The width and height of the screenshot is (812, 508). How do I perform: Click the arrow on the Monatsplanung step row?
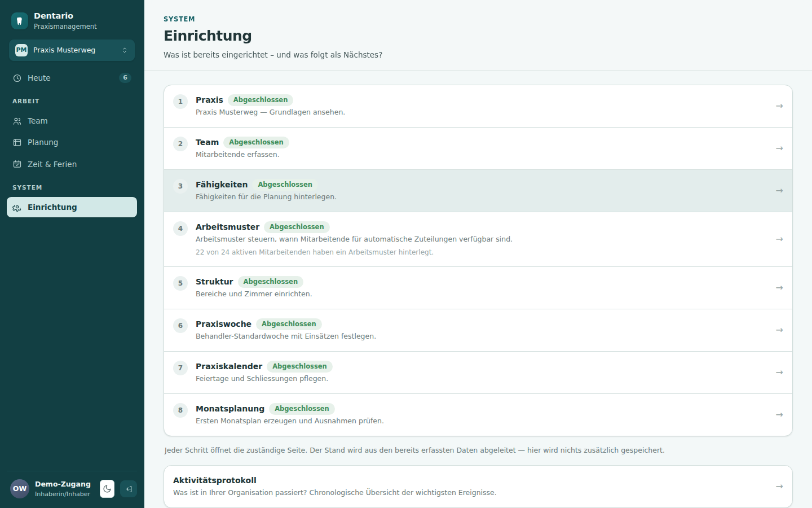click(x=779, y=415)
